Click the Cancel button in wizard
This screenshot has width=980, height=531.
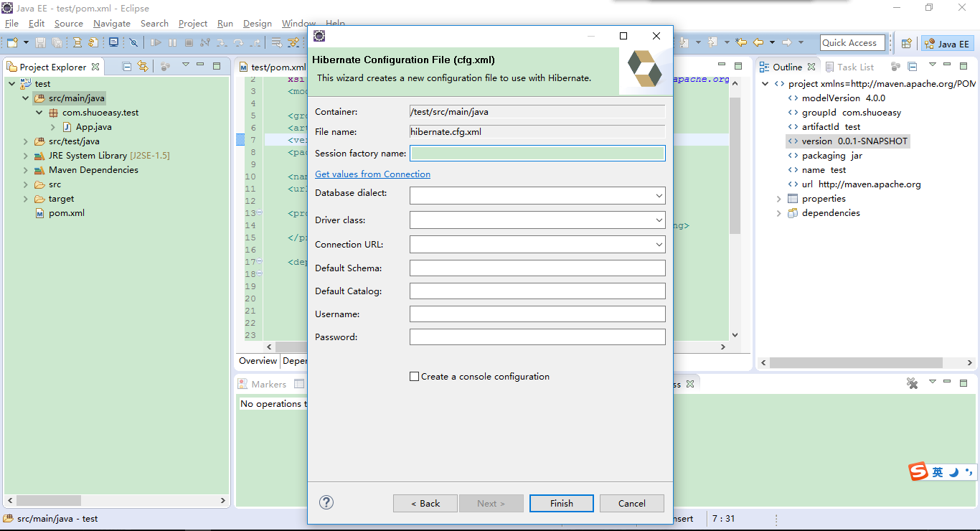pos(631,503)
